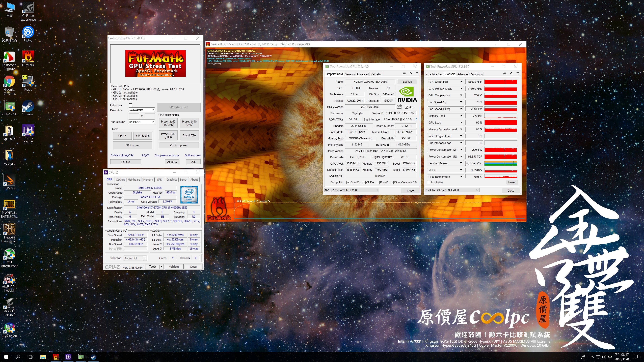Open the Validation tab in GPU-Z Sensors window
Image resolution: width=644 pixels, height=362 pixels.
[477, 74]
